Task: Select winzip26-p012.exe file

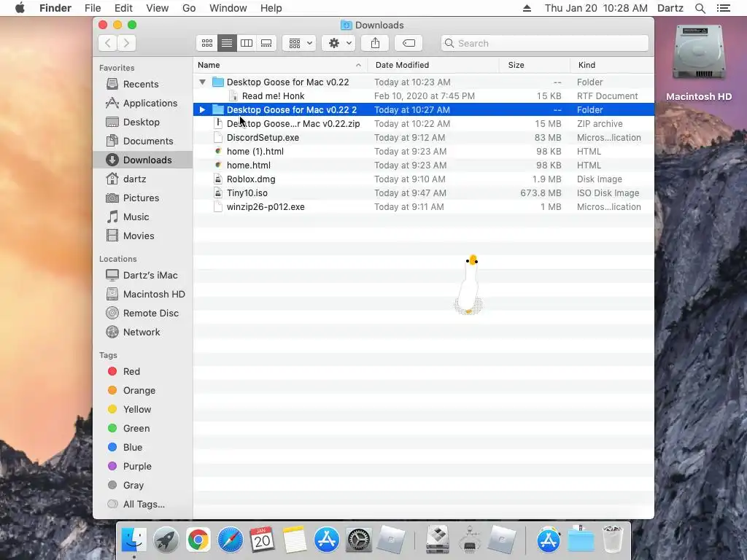Action: point(424,206)
